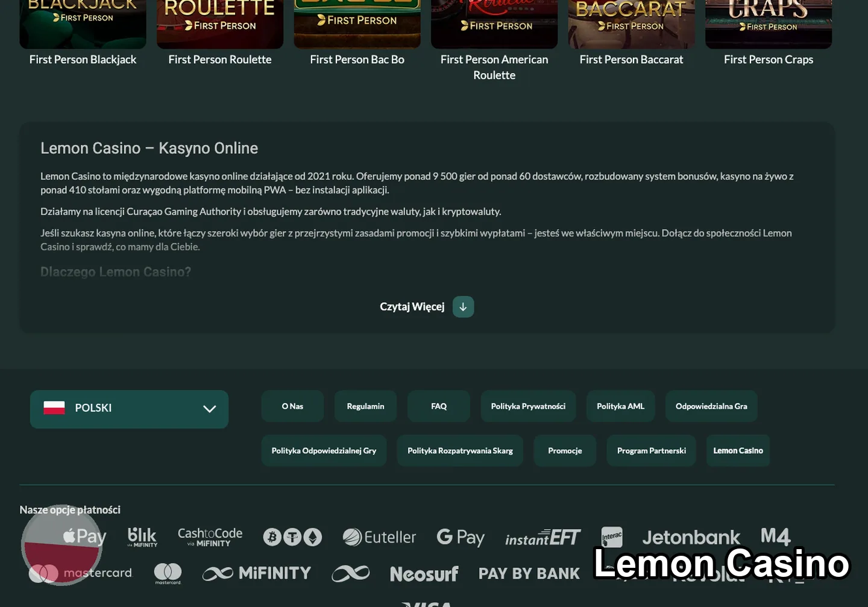Open First Person Roulette game thumbnail

tap(220, 24)
